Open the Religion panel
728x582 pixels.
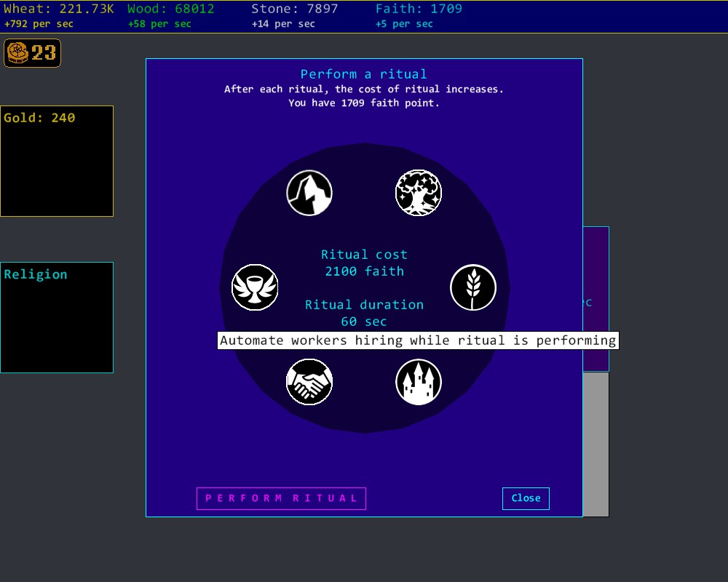[x=57, y=317]
